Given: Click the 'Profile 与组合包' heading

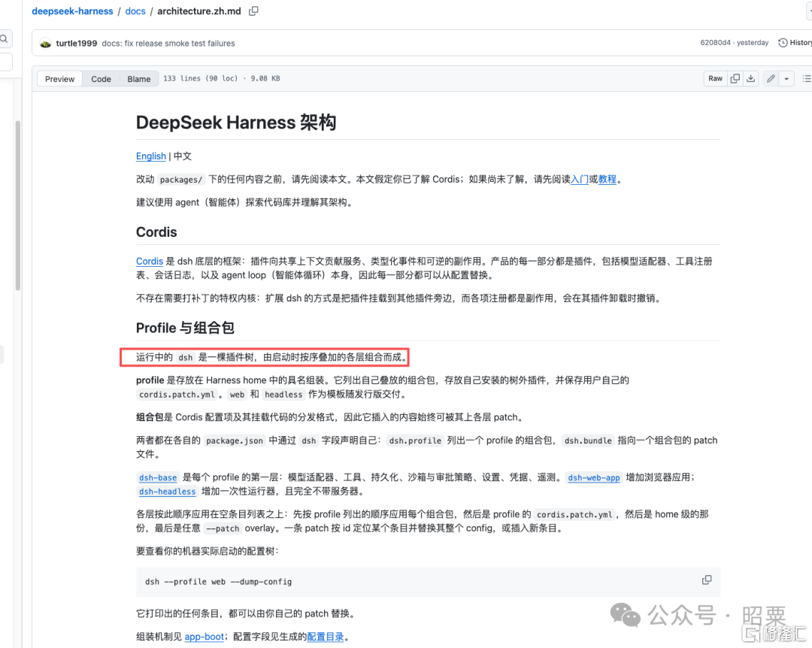Looking at the screenshot, I should 185,328.
